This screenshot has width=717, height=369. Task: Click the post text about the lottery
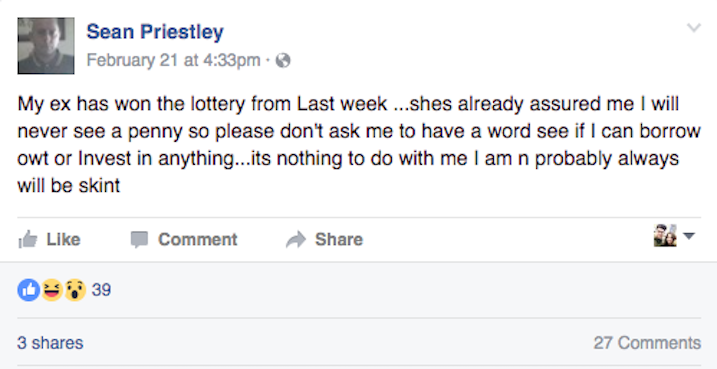[x=359, y=145]
